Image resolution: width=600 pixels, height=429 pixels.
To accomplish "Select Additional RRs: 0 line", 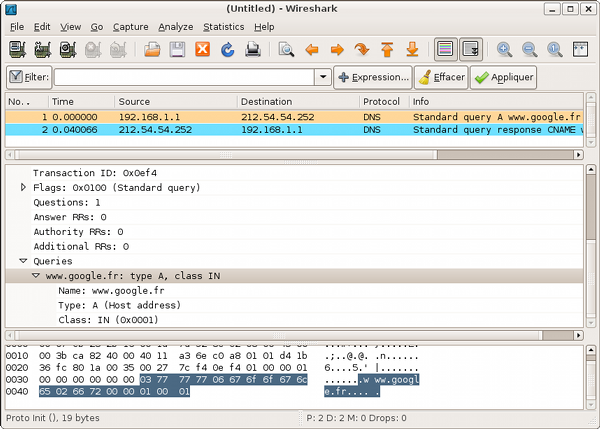I will click(81, 246).
